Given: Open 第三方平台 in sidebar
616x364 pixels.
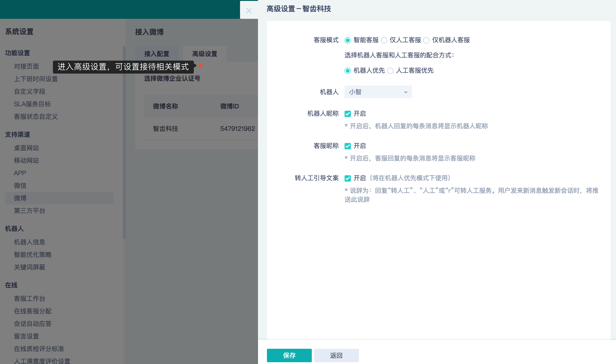Looking at the screenshot, I should (x=30, y=211).
